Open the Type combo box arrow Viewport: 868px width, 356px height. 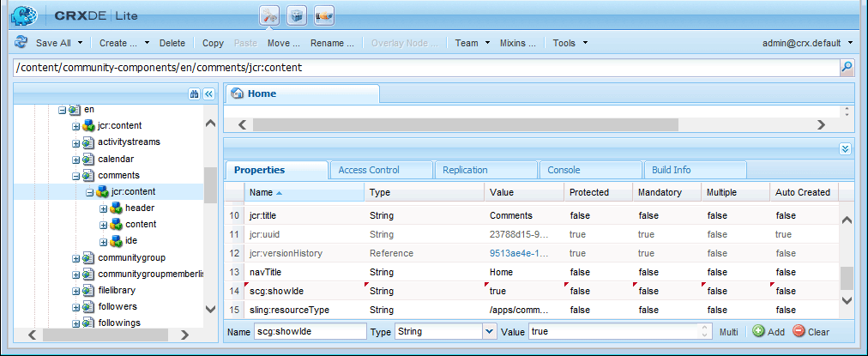(490, 332)
